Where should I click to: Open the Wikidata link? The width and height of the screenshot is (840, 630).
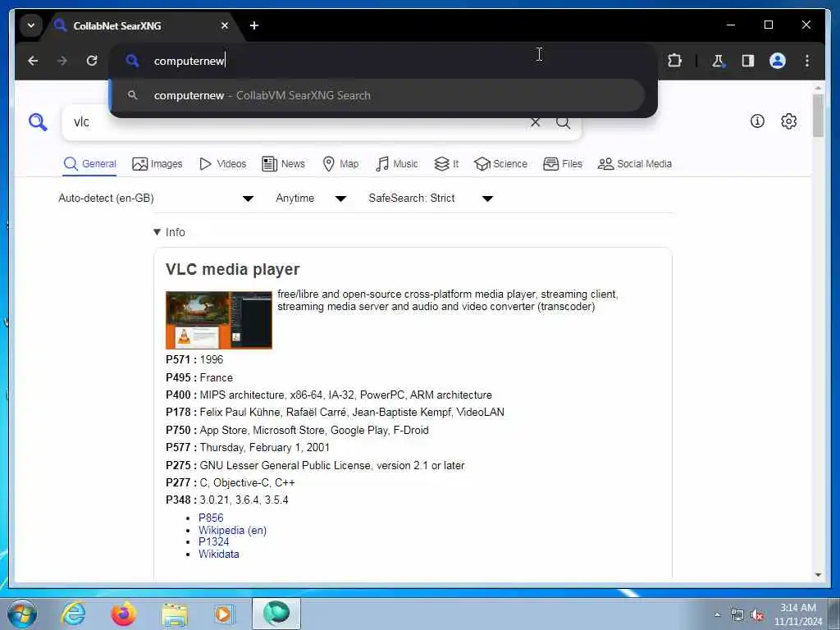click(218, 554)
